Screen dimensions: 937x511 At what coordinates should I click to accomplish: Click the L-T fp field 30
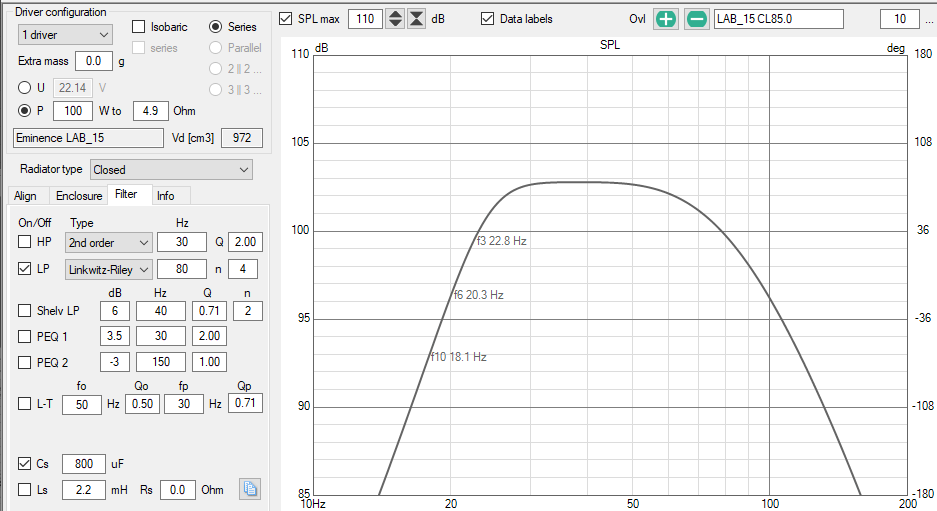tap(183, 404)
